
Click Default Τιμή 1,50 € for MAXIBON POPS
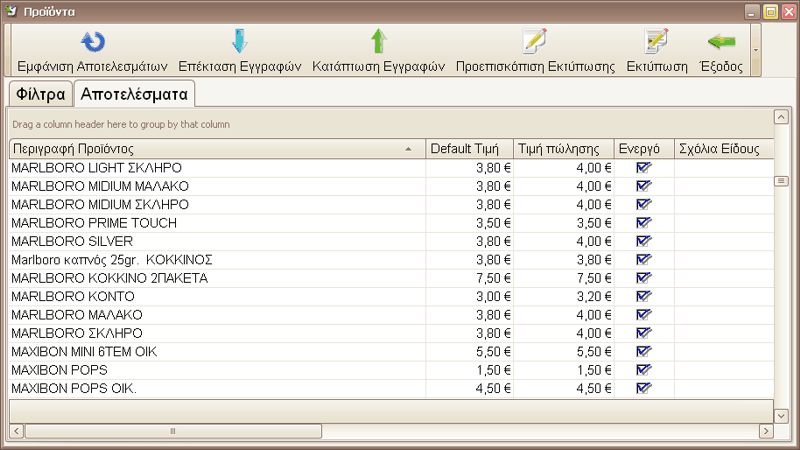tap(469, 370)
